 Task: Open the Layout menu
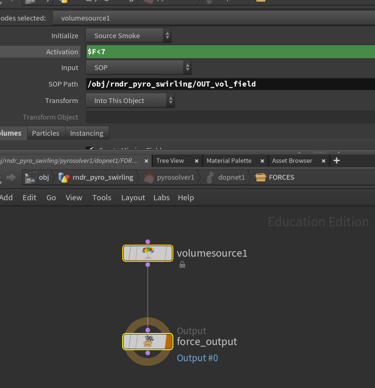(133, 198)
